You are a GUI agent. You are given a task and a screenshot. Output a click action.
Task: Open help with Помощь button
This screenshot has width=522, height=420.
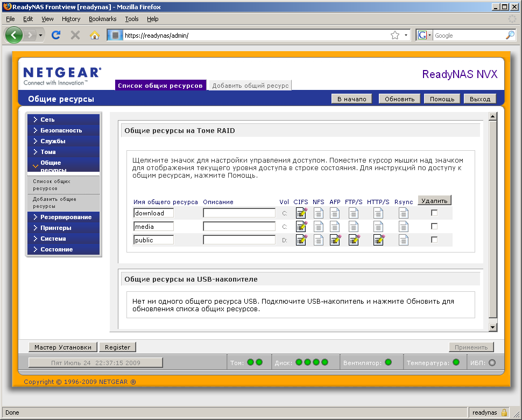pos(442,99)
